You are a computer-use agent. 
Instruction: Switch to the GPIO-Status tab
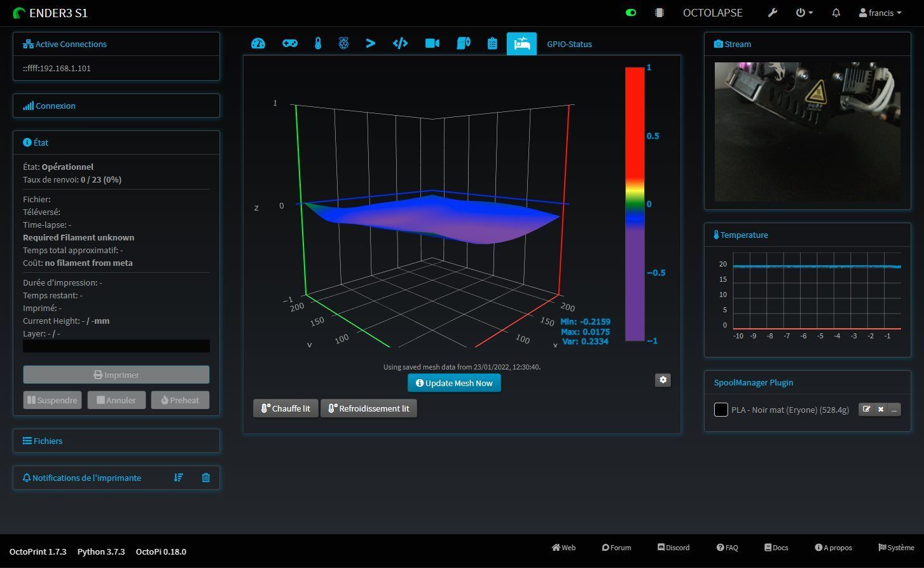tap(569, 44)
